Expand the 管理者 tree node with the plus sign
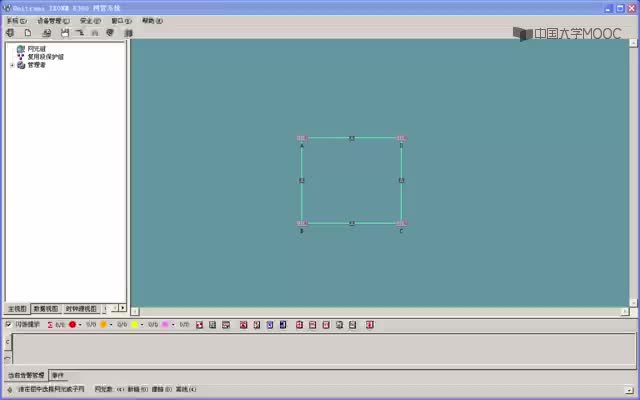 (12, 65)
